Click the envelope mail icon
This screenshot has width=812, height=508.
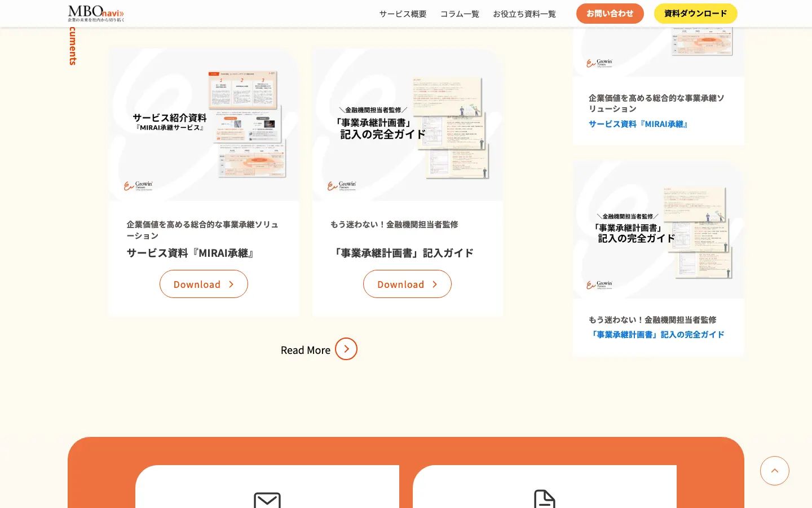coord(267,500)
